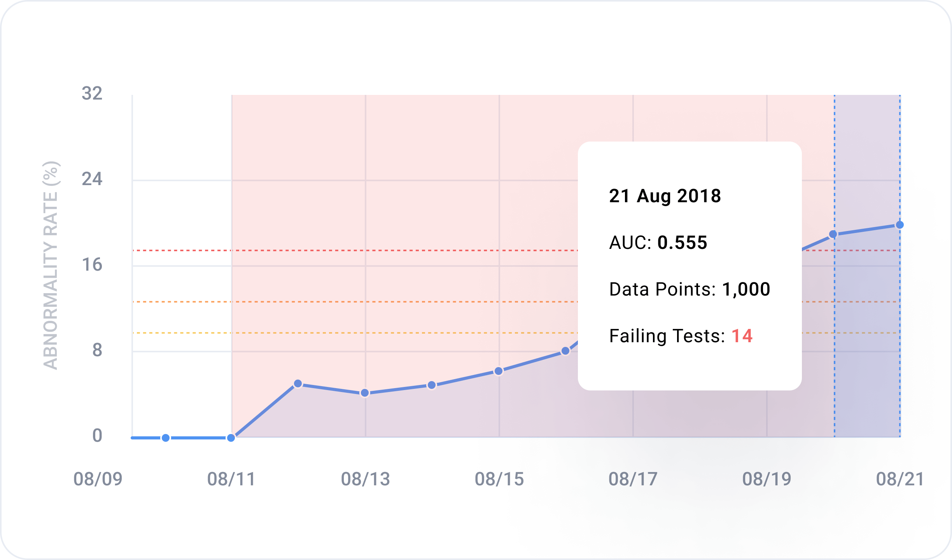The height and width of the screenshot is (560, 952).
Task: Click the 08/16 data point on the line
Action: tap(565, 351)
